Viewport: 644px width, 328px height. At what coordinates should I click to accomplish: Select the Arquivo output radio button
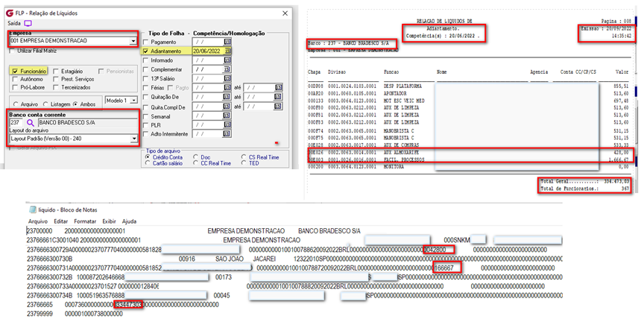16,104
